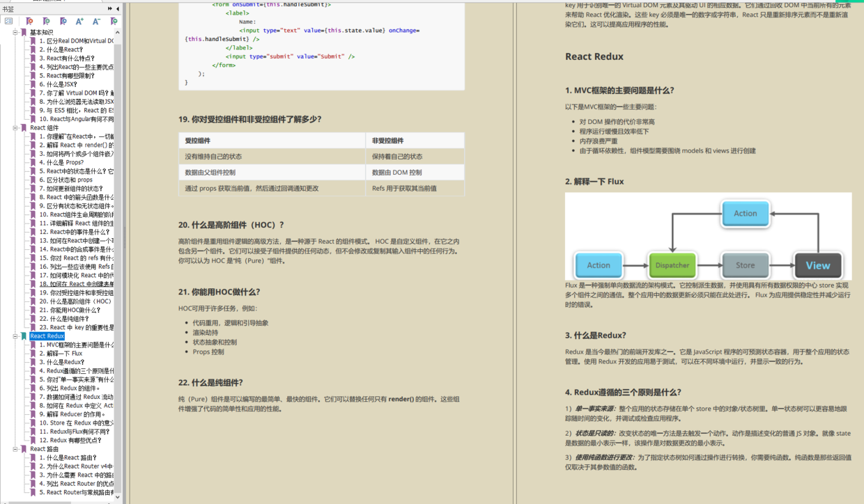Click the double-arrow expand panel icon

coord(109,8)
